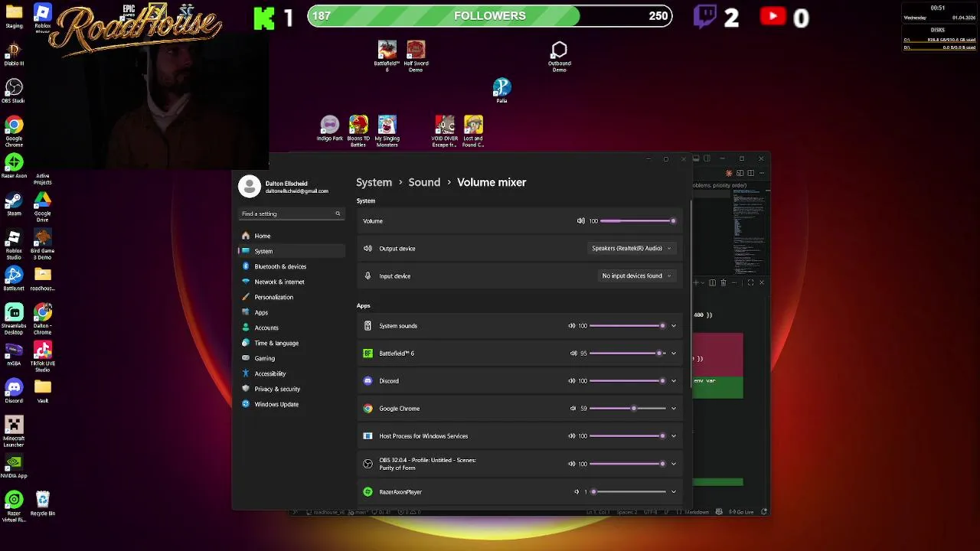Viewport: 980px width, 551px height.
Task: Click Markdown language mode in VS Code
Action: tap(696, 512)
